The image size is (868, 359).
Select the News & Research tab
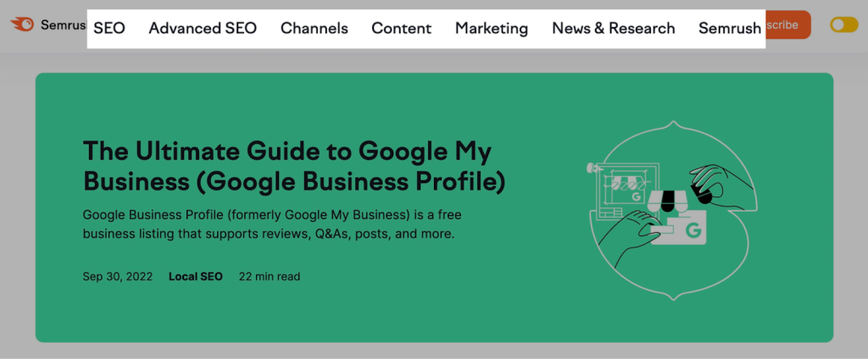point(614,28)
